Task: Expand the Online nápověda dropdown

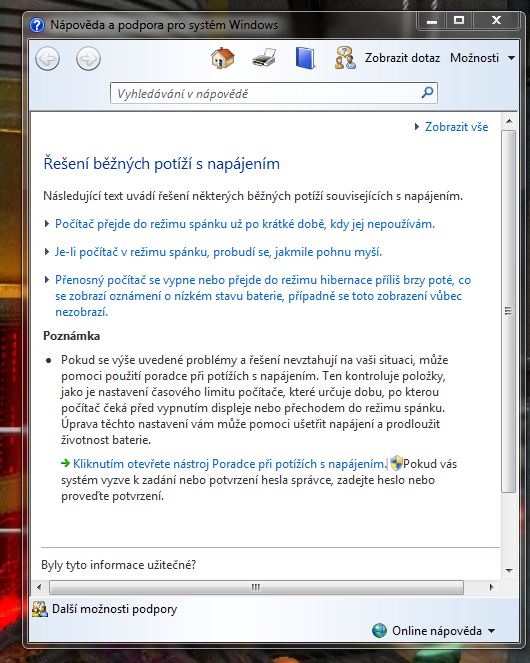Action: 492,631
